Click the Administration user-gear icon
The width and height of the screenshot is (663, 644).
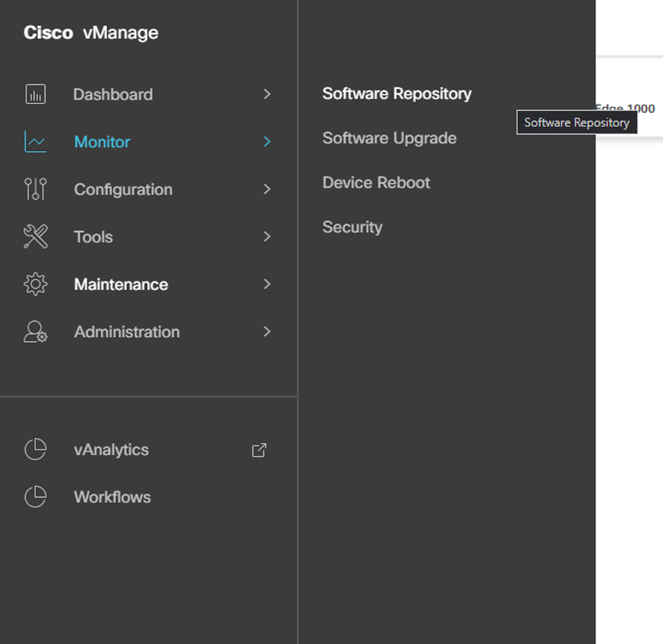click(x=34, y=332)
